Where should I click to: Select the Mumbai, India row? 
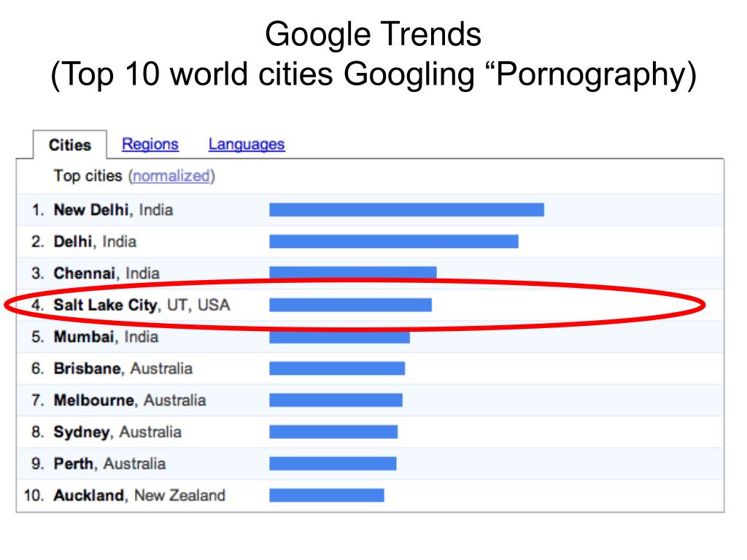click(x=370, y=337)
